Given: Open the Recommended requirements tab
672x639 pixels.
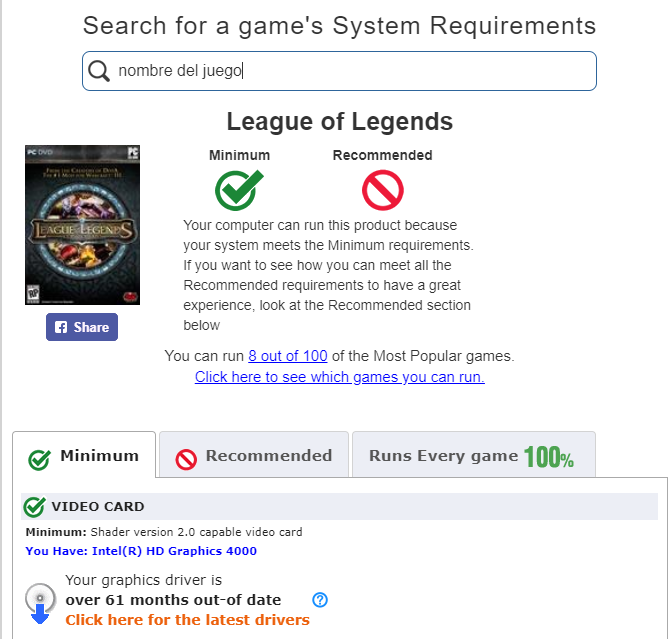Looking at the screenshot, I should (254, 455).
